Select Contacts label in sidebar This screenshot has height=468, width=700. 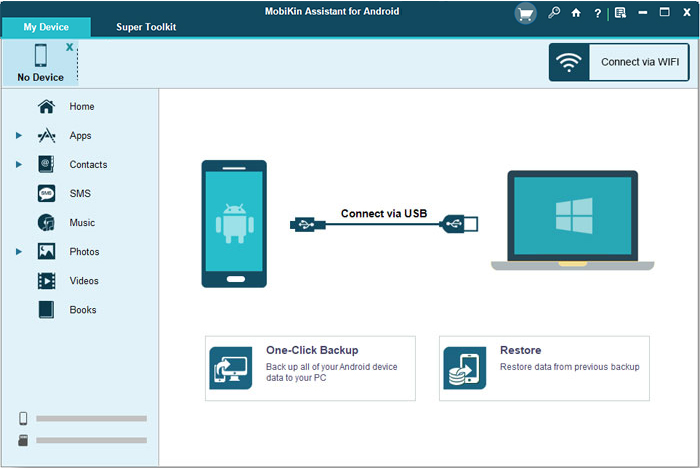[x=88, y=164]
